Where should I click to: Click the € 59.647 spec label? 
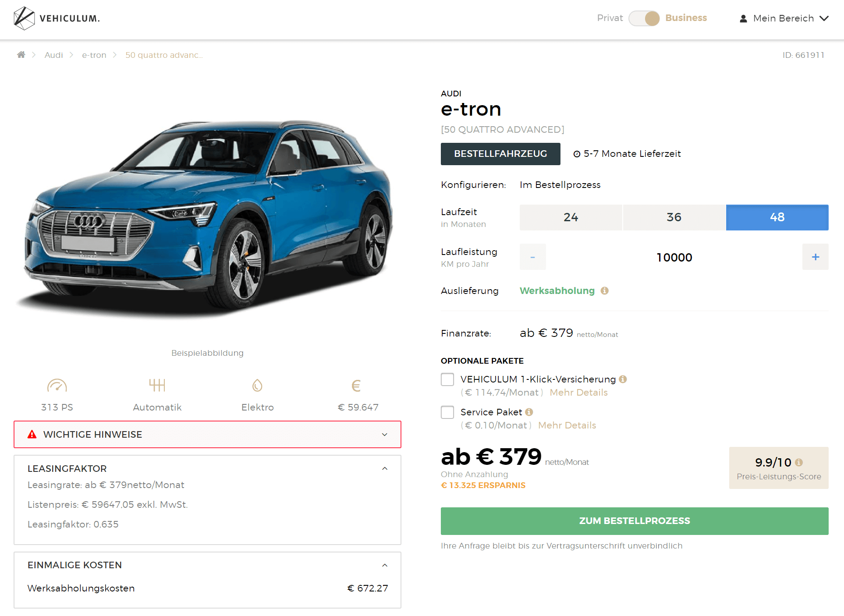tap(358, 407)
